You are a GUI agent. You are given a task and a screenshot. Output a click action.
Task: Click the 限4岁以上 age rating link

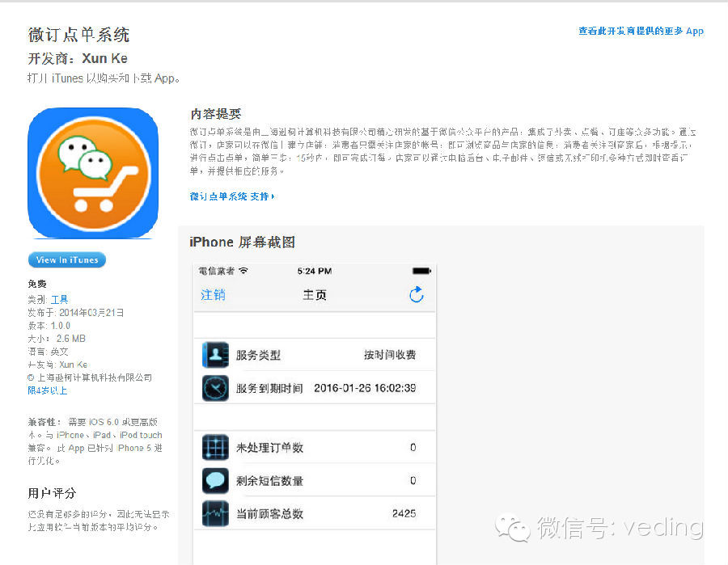tap(48, 390)
